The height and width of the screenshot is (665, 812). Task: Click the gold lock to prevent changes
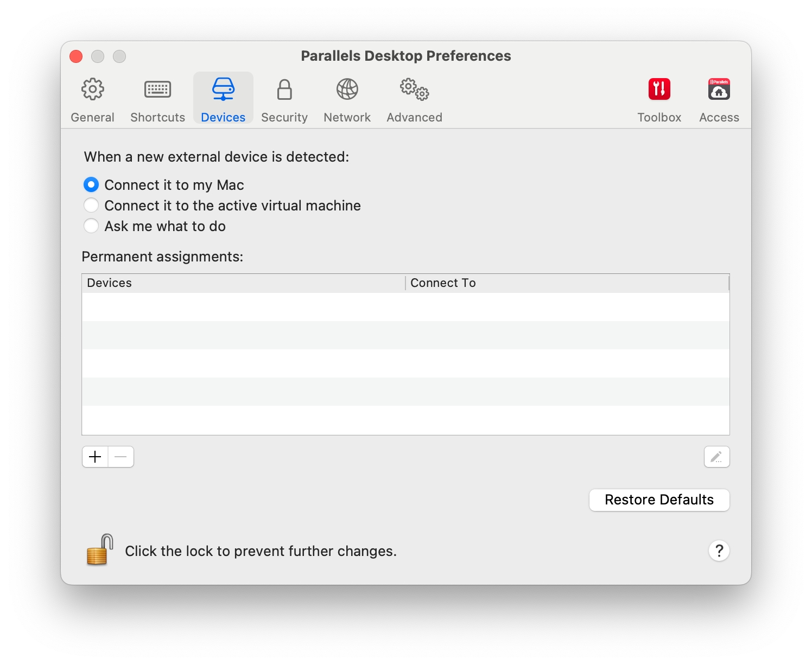(x=100, y=550)
